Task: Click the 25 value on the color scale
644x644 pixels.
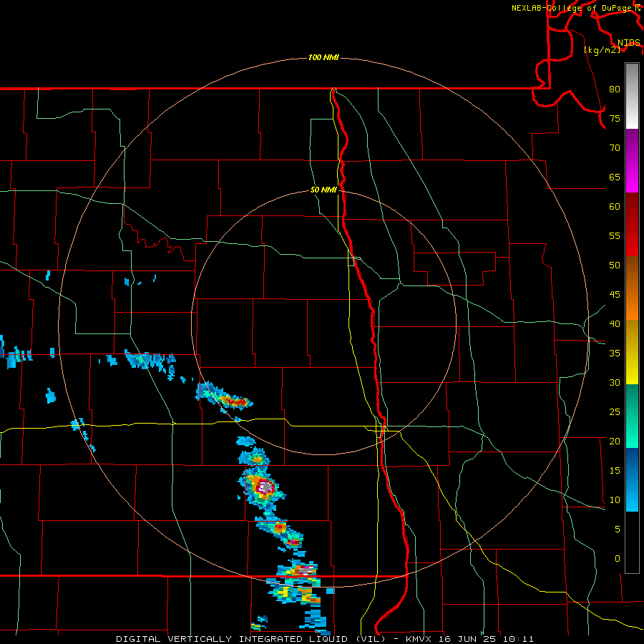Action: (615, 412)
